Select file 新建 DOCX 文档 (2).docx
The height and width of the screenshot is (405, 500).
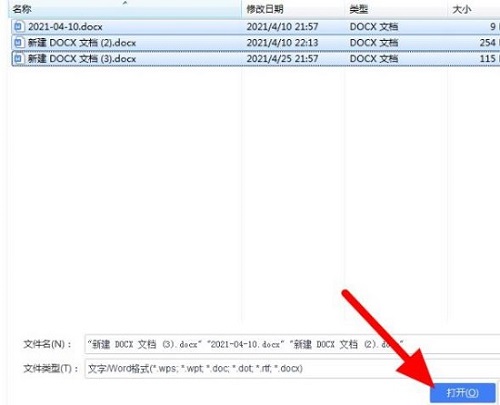point(255,43)
